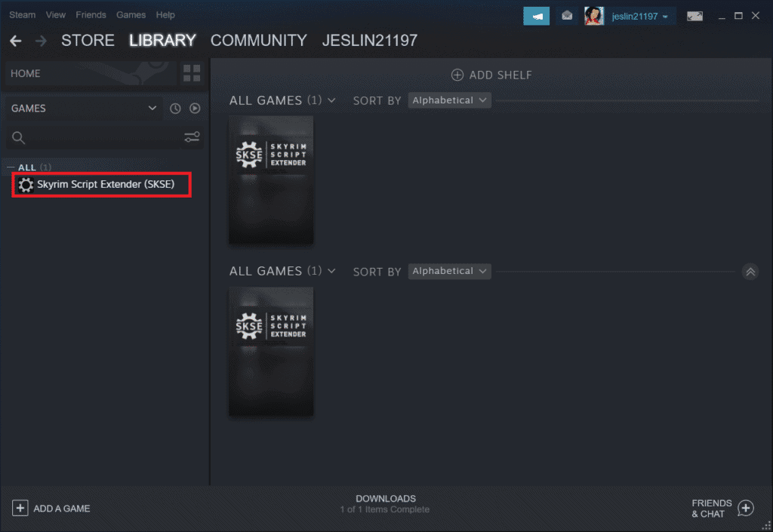The width and height of the screenshot is (773, 532).
Task: Open second shelf ALL GAMES dropdown
Action: point(282,272)
